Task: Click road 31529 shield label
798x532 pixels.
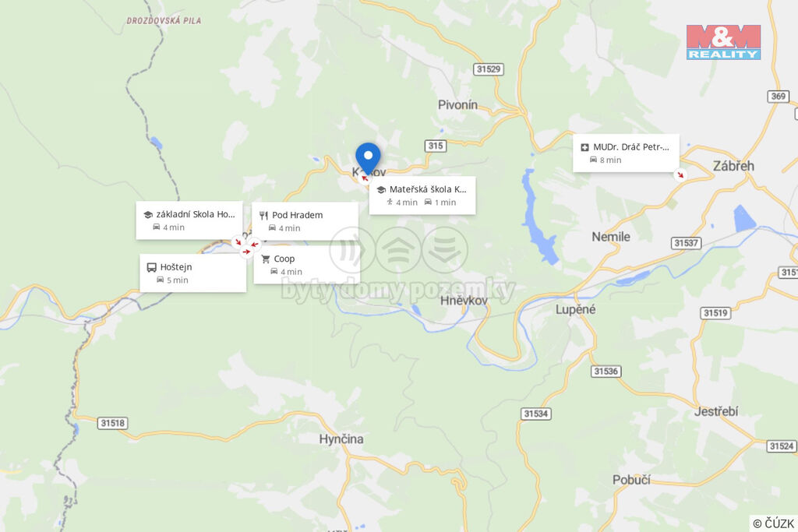Action: click(x=489, y=69)
